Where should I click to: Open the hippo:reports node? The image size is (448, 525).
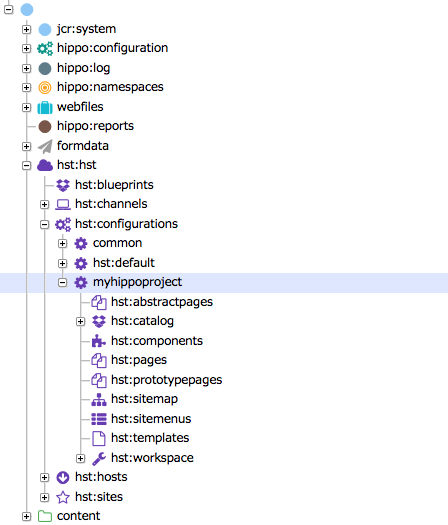pyautogui.click(x=95, y=126)
